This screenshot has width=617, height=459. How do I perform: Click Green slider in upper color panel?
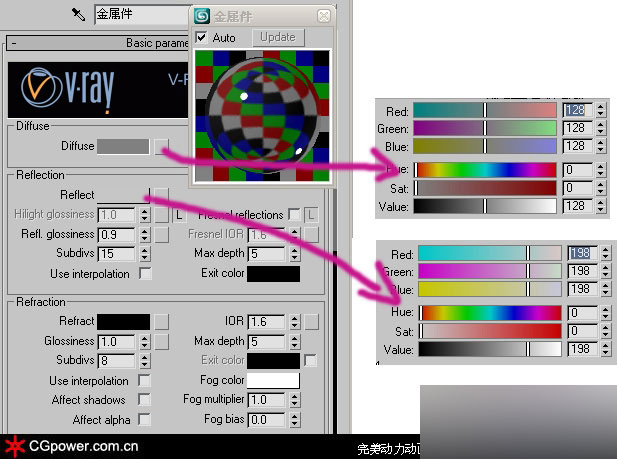coord(485,128)
